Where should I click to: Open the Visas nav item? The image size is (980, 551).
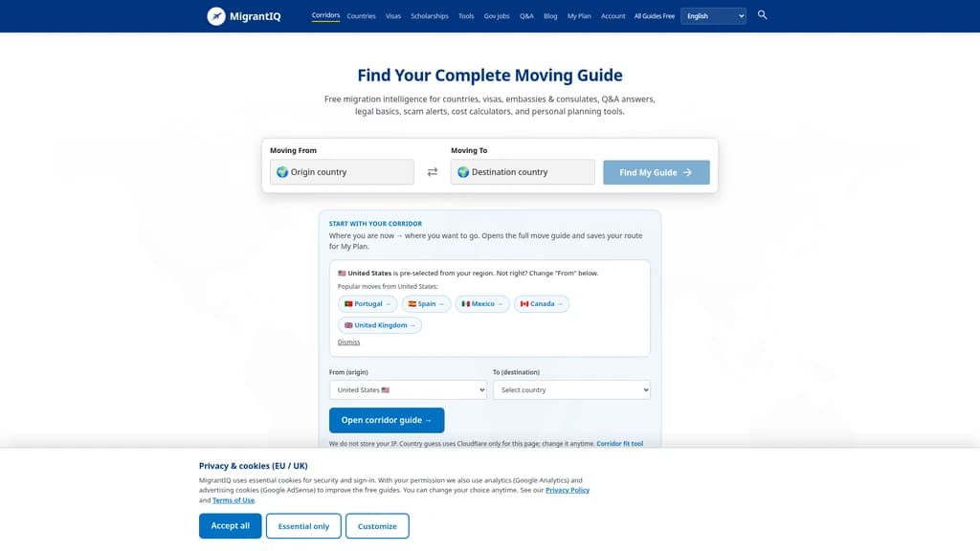point(393,16)
